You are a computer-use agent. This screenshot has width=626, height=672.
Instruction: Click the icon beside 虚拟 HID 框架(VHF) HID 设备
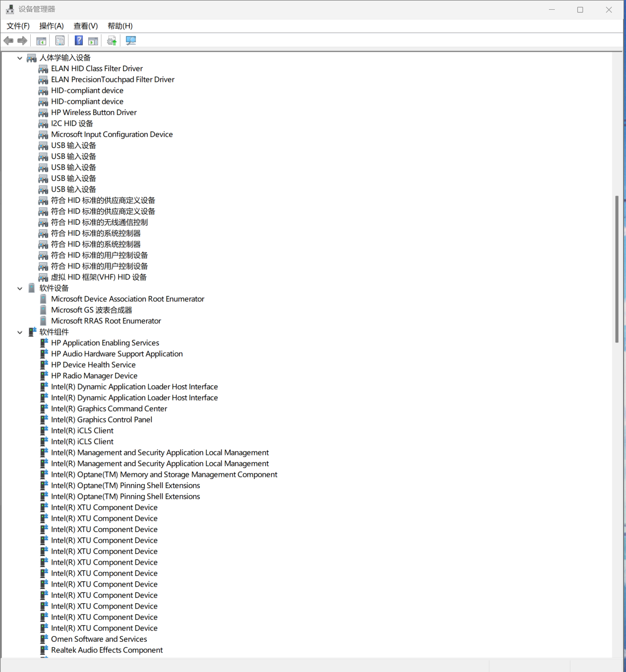tap(43, 277)
